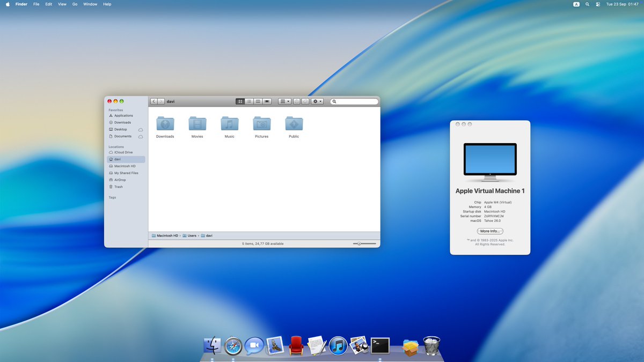Open the group-by arrangement dropdown
The width and height of the screenshot is (644, 362).
284,101
